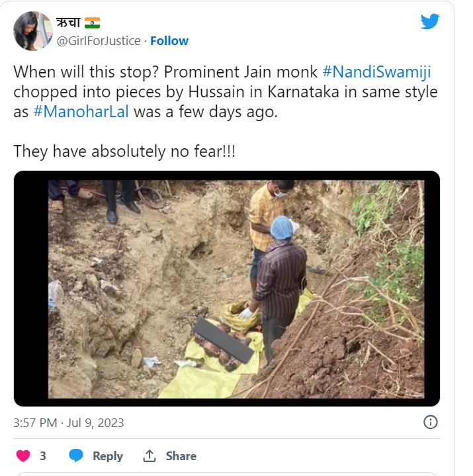
Task: Click the India flag emoji beside name
Action: (x=92, y=23)
